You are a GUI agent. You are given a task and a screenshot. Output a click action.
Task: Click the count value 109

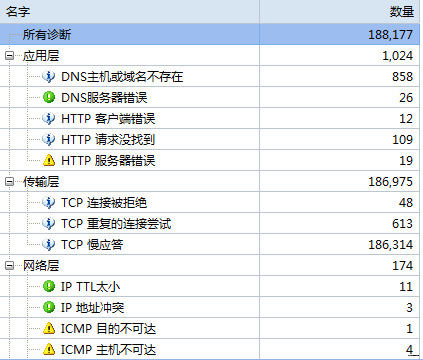click(x=403, y=140)
